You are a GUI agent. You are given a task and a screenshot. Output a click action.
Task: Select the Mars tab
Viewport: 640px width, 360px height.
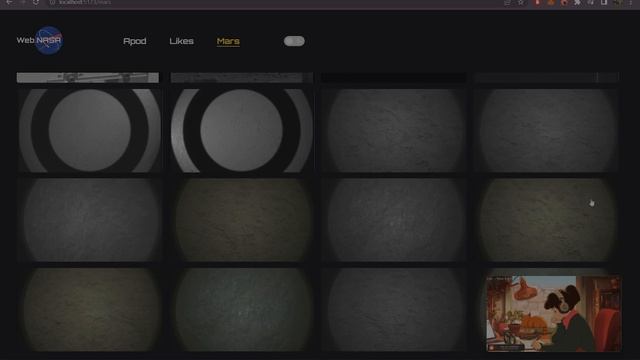[228, 41]
